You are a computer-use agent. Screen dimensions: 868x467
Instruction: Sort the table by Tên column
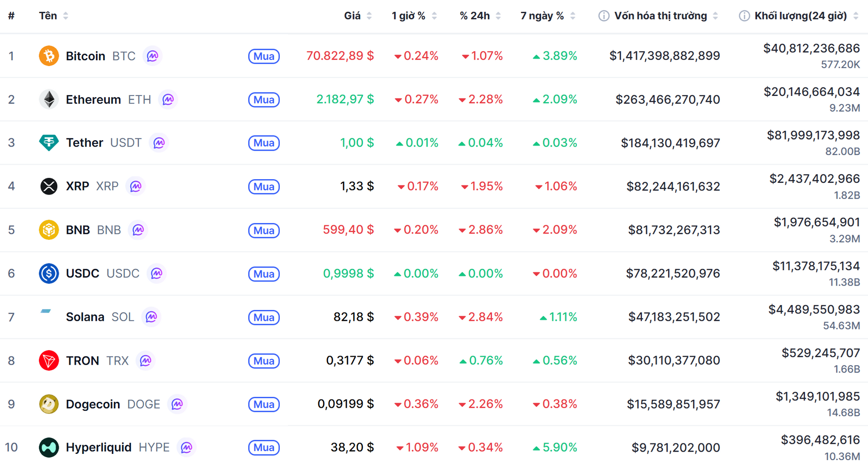pyautogui.click(x=54, y=16)
